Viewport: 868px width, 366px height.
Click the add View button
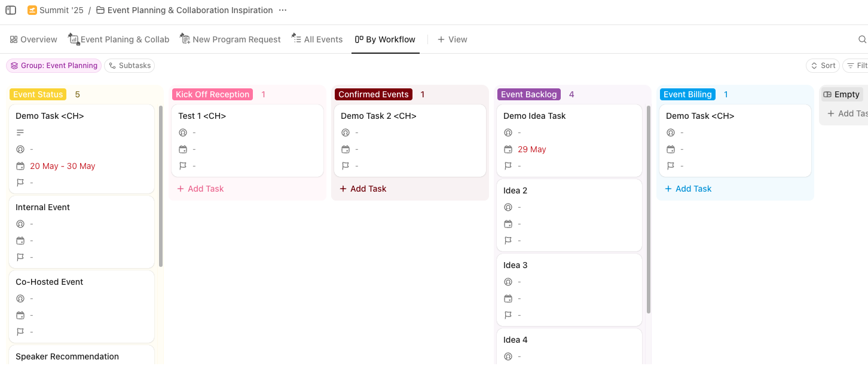click(x=452, y=39)
